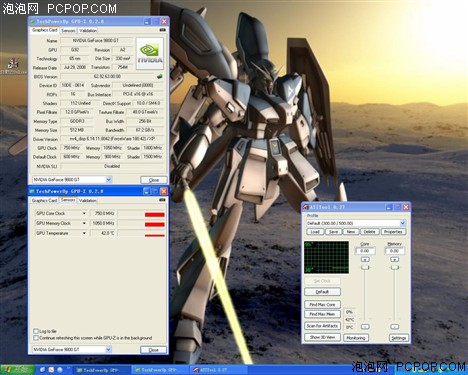Click the Save profile button in ATITool
The height and width of the screenshot is (375, 468).
pyautogui.click(x=333, y=232)
